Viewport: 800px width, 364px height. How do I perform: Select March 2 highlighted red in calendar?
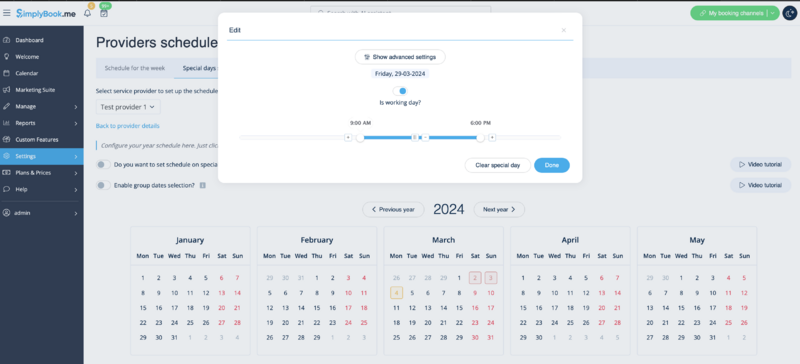475,278
